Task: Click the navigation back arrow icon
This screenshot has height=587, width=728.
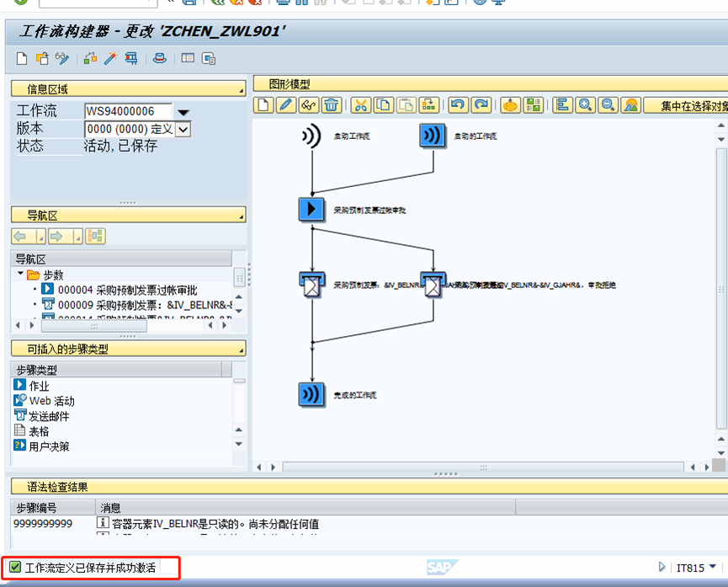Action: pos(24,236)
